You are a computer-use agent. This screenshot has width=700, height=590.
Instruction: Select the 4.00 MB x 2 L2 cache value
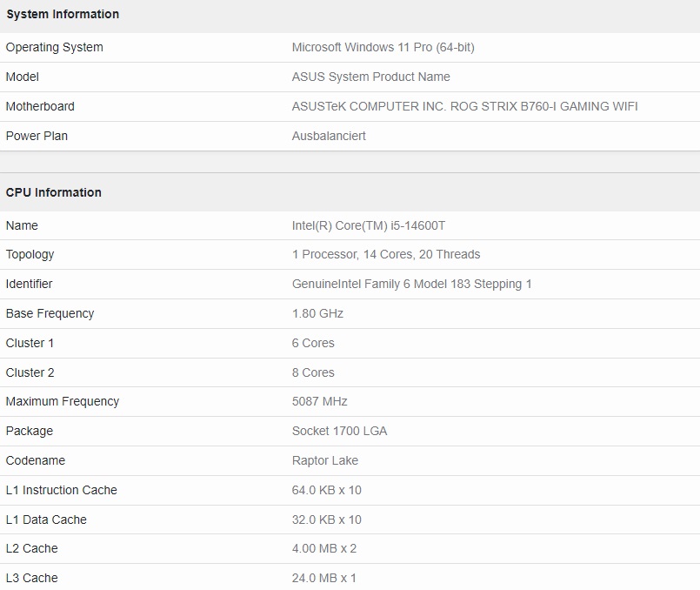pyautogui.click(x=324, y=548)
